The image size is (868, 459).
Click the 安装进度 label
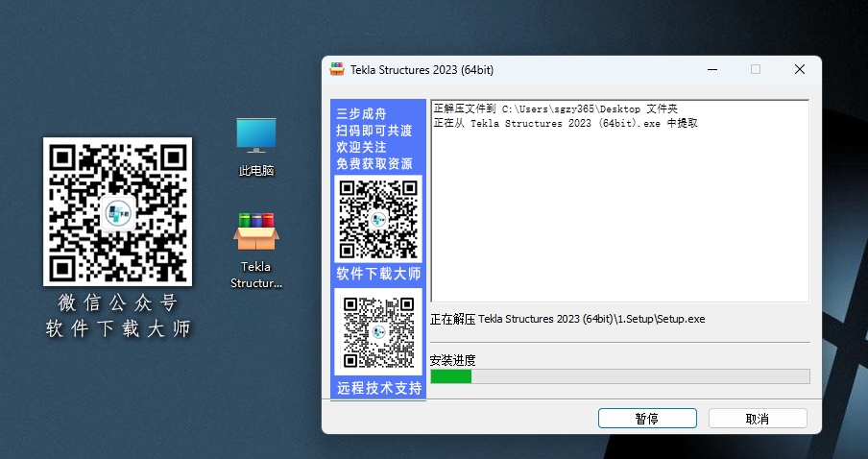pyautogui.click(x=453, y=361)
